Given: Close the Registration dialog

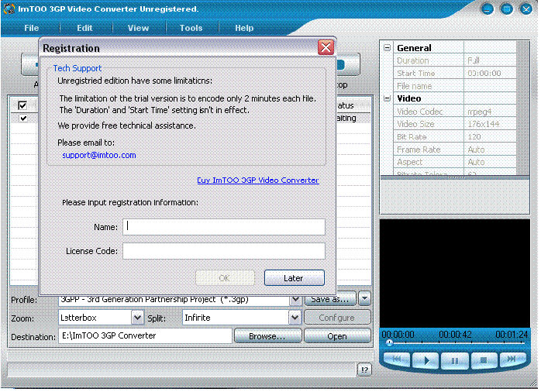Looking at the screenshot, I should pyautogui.click(x=326, y=47).
